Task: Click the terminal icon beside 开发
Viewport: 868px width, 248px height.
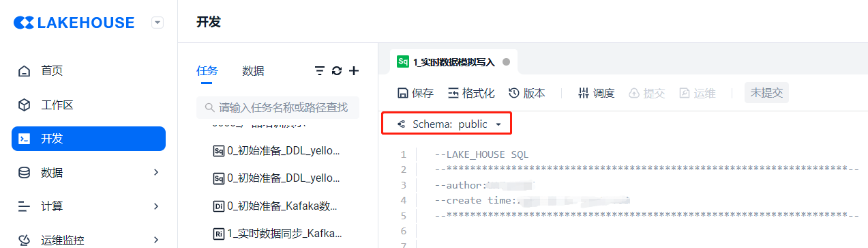Action: 25,139
